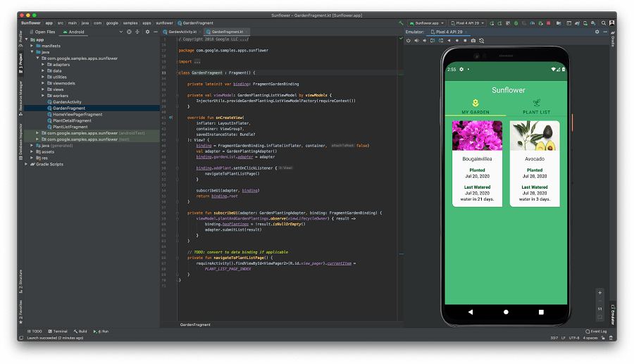Click the emulator toolbar overview square
The height and width of the screenshot is (364, 634).
pyautogui.click(x=465, y=40)
